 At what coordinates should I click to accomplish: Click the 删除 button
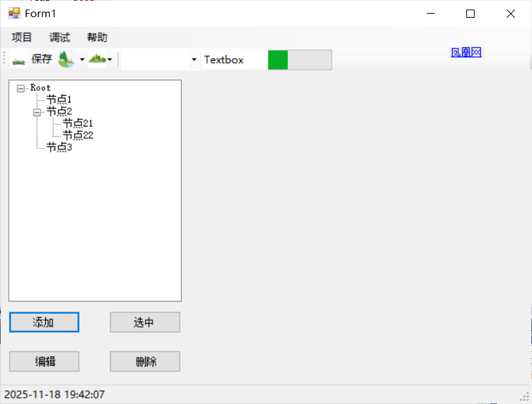click(145, 362)
